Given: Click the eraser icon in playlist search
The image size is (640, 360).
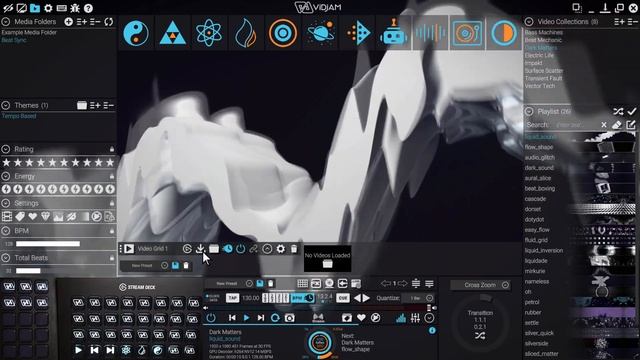Looking at the screenshot, I should coord(617,125).
